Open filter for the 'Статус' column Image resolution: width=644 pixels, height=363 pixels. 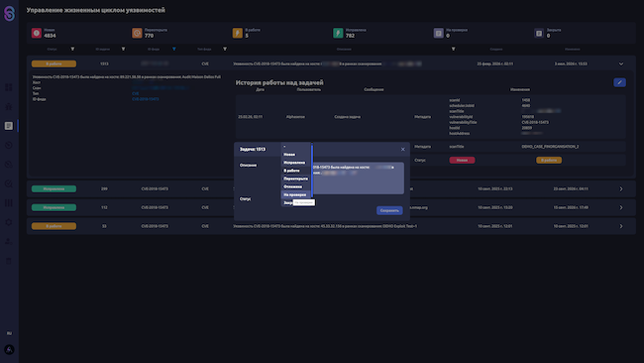(x=72, y=49)
